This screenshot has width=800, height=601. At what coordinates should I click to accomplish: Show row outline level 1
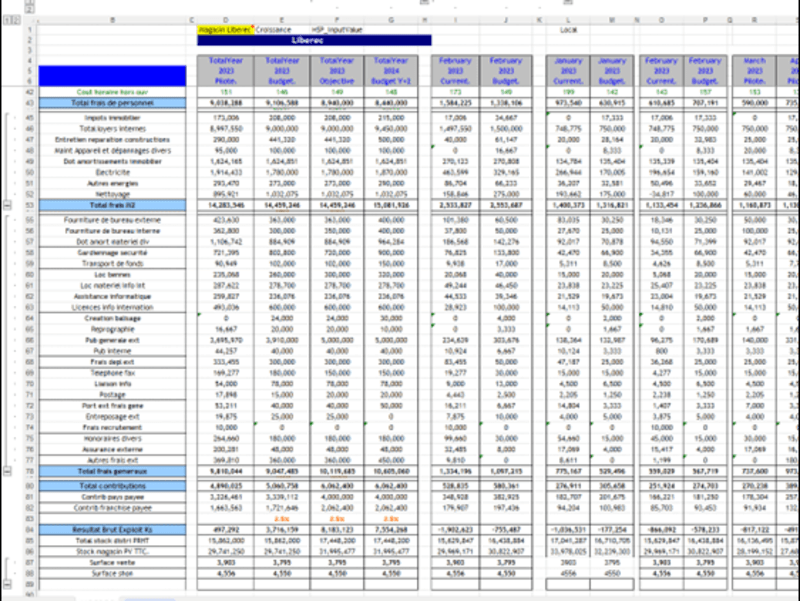pos(7,20)
